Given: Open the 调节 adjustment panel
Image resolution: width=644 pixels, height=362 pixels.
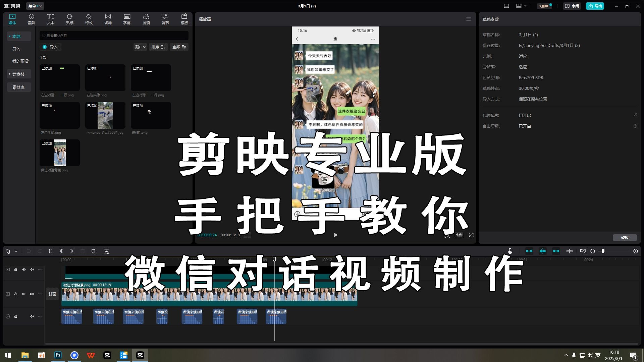Looking at the screenshot, I should 165,19.
